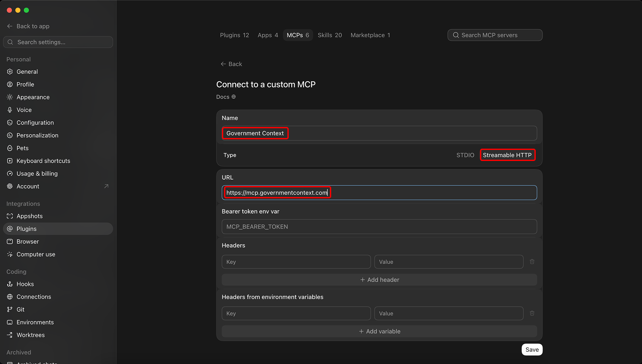Screen dimensions: 642x364
Task: Click the Headers Value input field
Action: click(x=449, y=262)
